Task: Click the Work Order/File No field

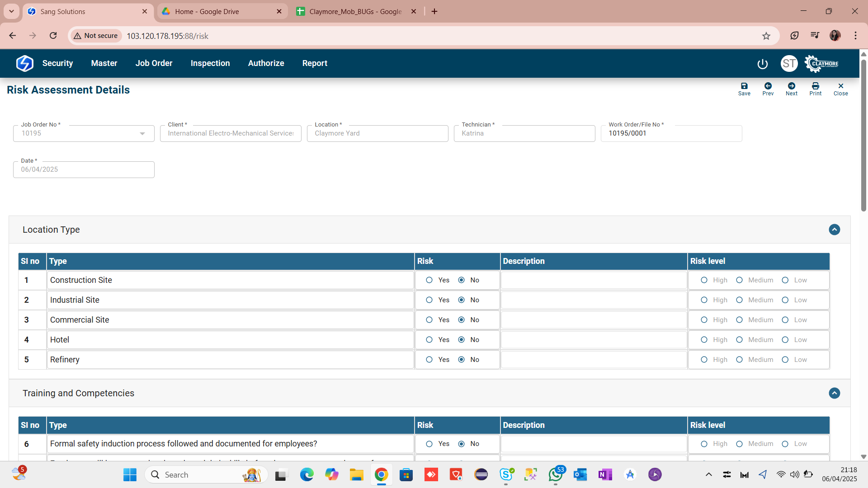Action: point(671,134)
